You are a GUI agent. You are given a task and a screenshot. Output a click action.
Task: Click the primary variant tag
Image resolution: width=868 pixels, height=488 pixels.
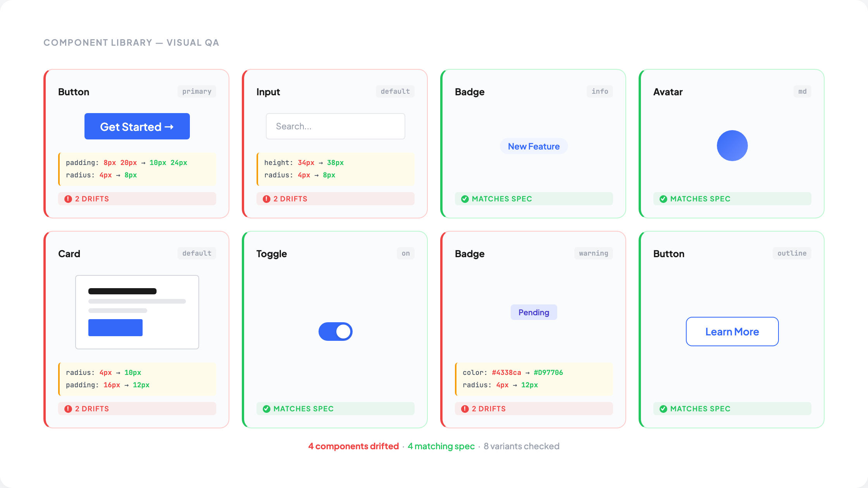(x=197, y=91)
